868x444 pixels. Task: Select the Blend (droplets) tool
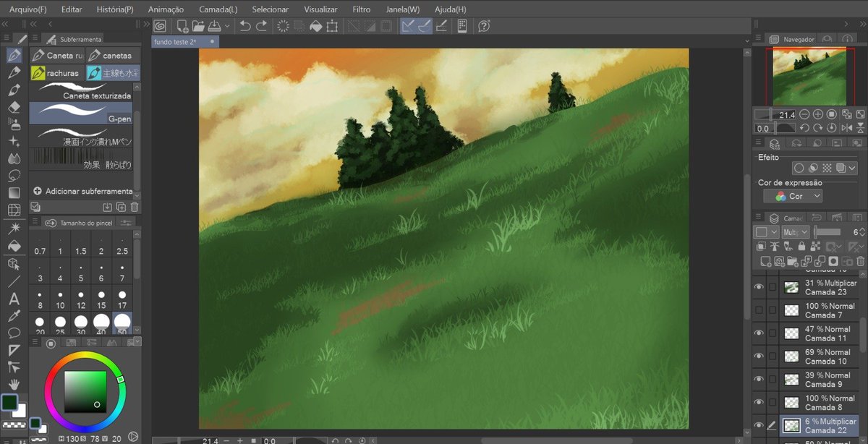pyautogui.click(x=14, y=158)
